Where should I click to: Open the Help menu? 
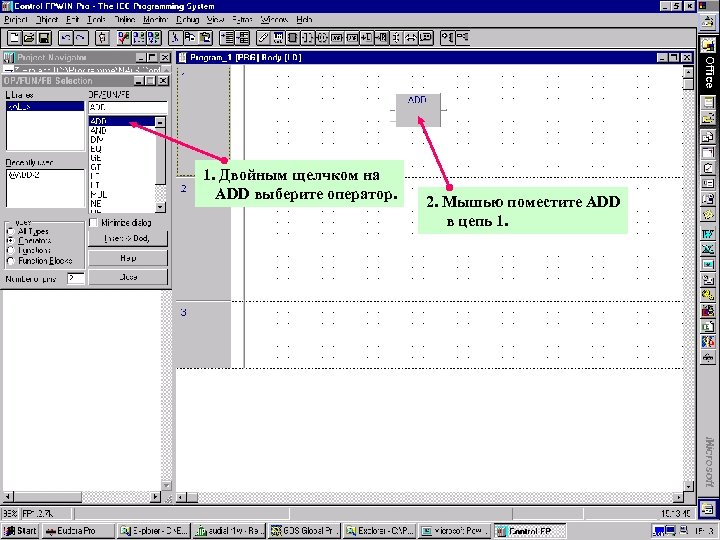(304, 20)
